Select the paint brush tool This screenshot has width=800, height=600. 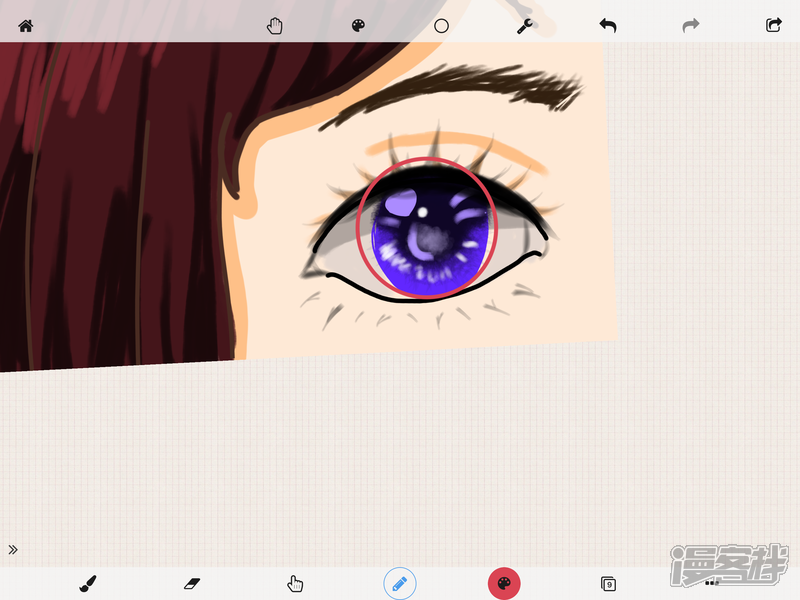tap(87, 583)
